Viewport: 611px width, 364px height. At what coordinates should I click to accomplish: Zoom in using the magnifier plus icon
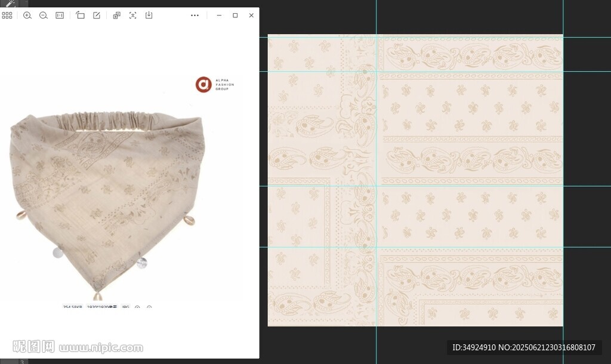(x=27, y=16)
